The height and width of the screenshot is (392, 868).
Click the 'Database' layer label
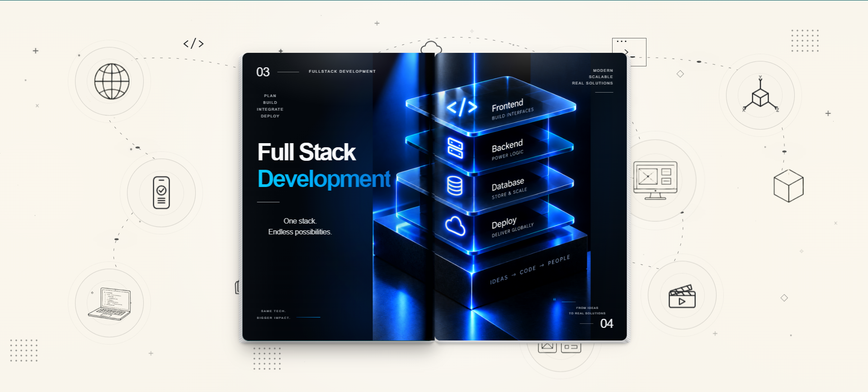[x=508, y=184]
